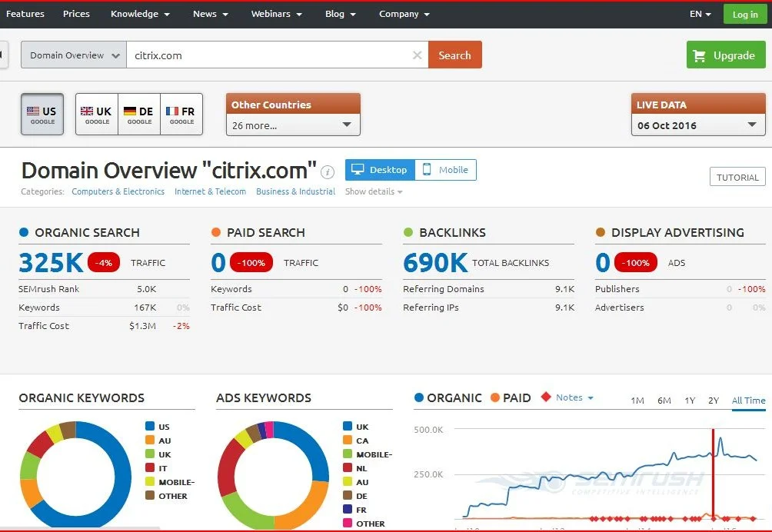Click the pink OTHER swatch in Ads Keywords legend
This screenshot has width=772, height=532.
point(348,523)
